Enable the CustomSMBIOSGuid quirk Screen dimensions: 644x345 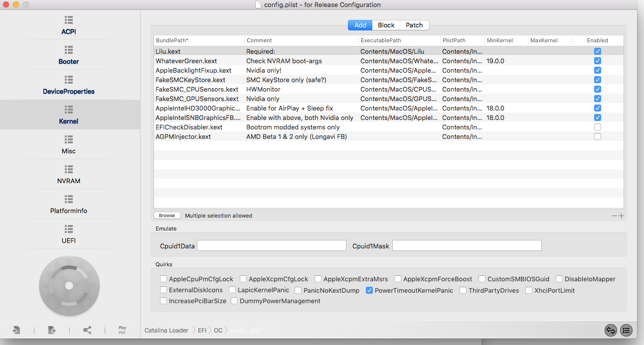point(482,279)
